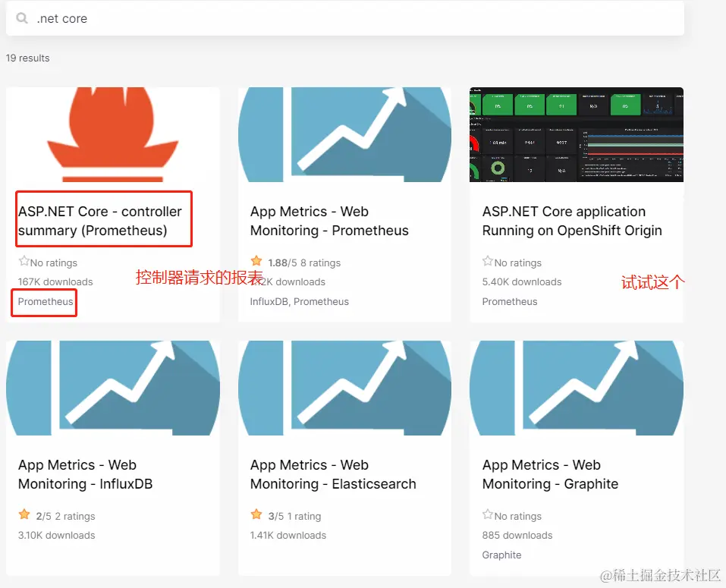Open the OpenShift dashboard screenshot thumbnail
This screenshot has height=588, width=726.
point(577,134)
